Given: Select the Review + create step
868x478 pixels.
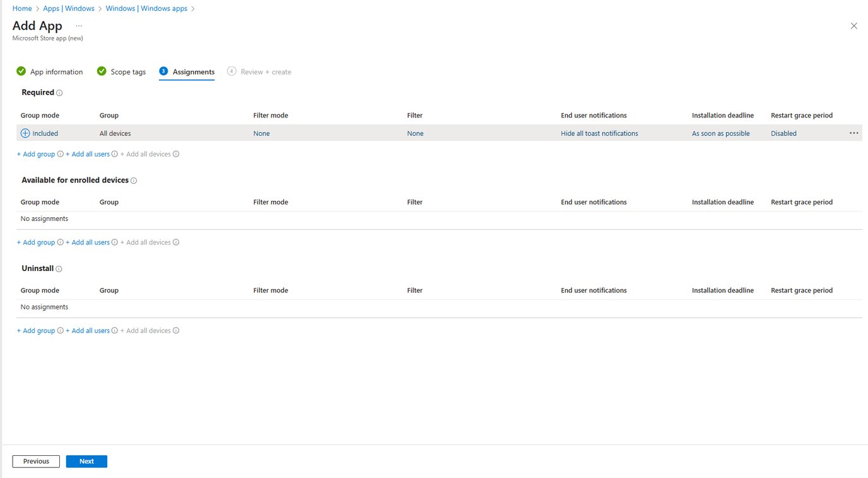Looking at the screenshot, I should point(266,71).
